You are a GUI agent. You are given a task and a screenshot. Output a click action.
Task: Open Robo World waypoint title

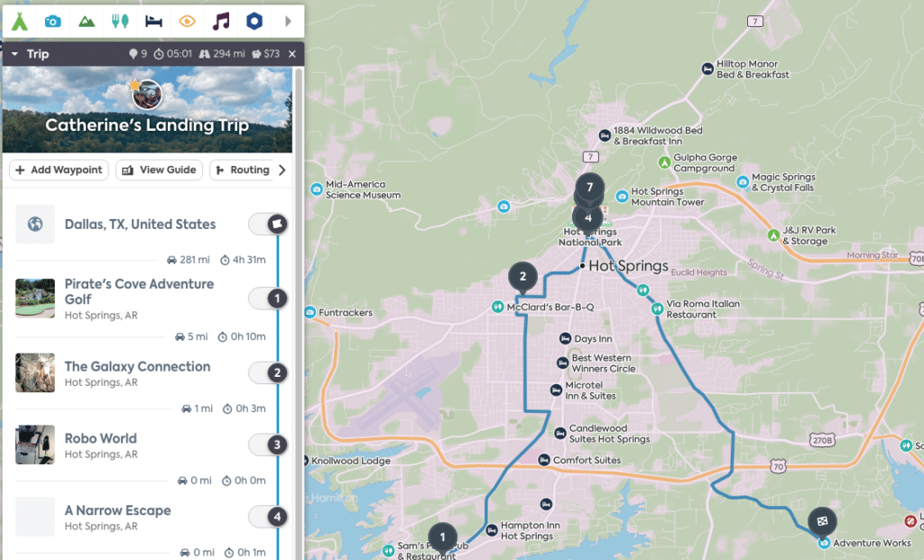(x=101, y=438)
